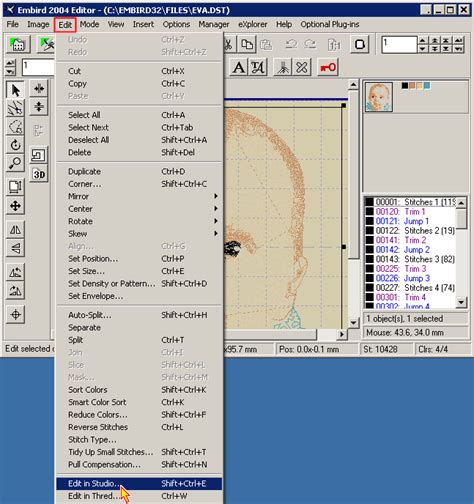The height and width of the screenshot is (504, 474).
Task: Click the Redo arrow toolbar icon
Action: 310,44
